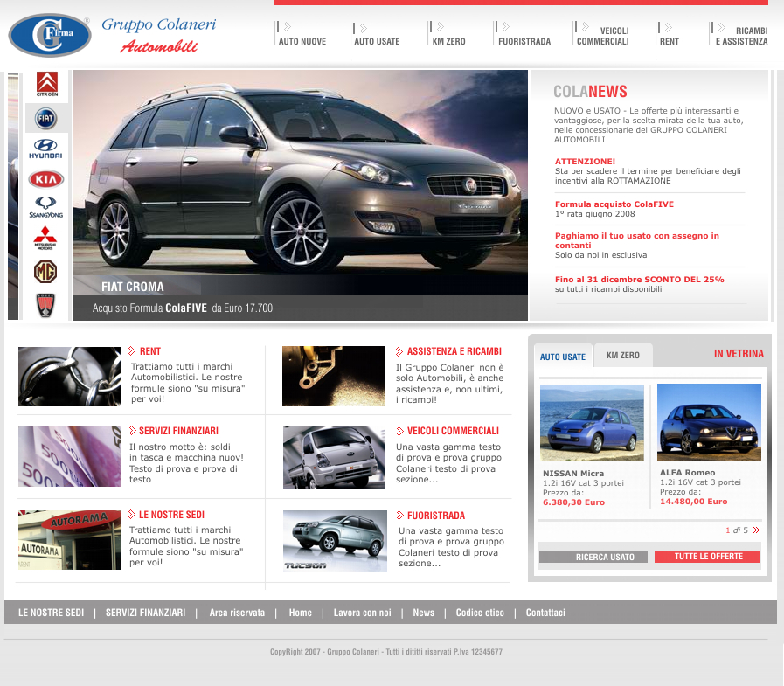Open Veicoli Commerciali section heading

453,431
